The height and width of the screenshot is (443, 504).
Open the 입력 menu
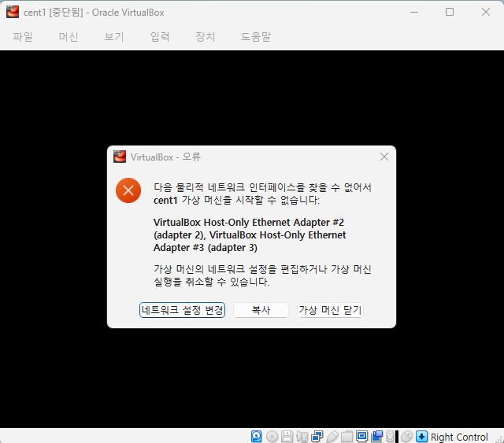[160, 37]
